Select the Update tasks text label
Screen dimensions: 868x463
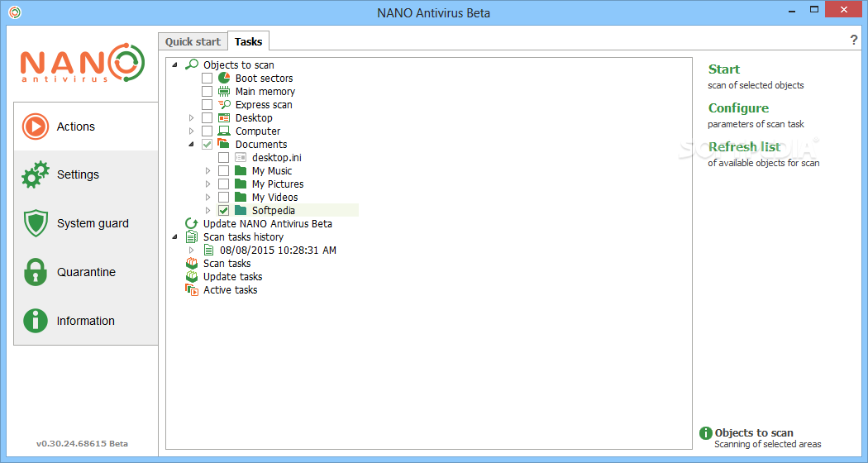(x=232, y=276)
